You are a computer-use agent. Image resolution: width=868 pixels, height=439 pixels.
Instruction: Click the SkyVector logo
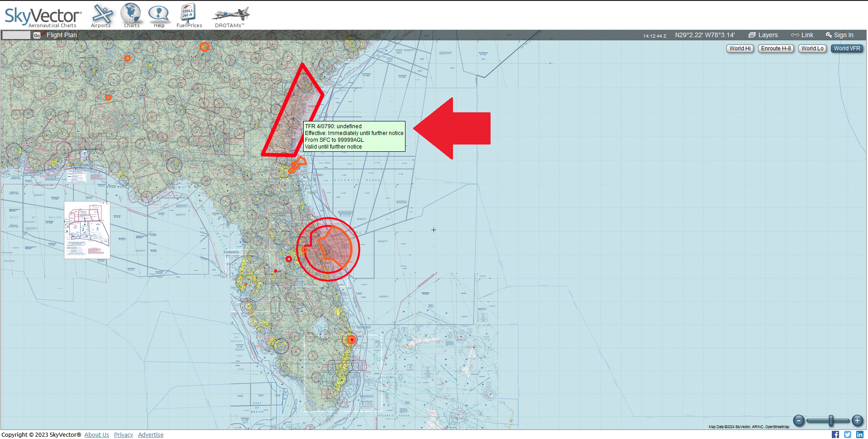tap(43, 17)
